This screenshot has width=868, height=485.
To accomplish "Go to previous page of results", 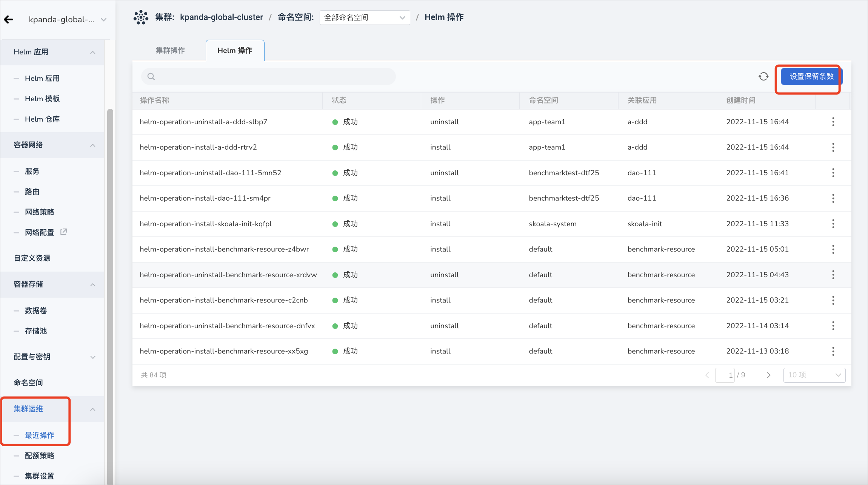I will point(707,375).
